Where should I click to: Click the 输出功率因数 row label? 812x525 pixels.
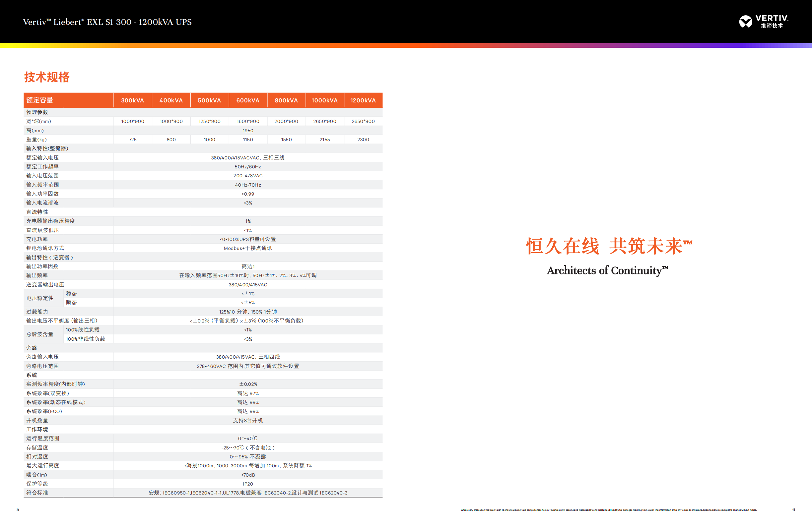click(42, 266)
